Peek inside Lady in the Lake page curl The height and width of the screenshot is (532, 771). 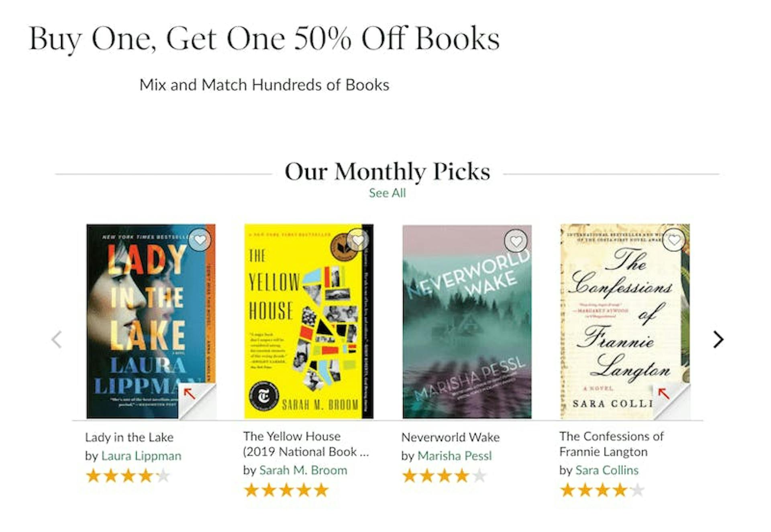pyautogui.click(x=197, y=401)
